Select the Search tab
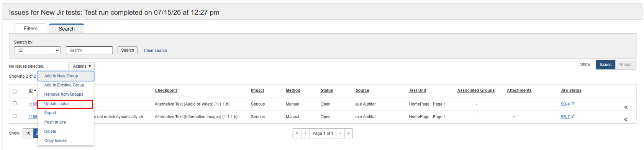The height and width of the screenshot is (150, 644). 67,29
